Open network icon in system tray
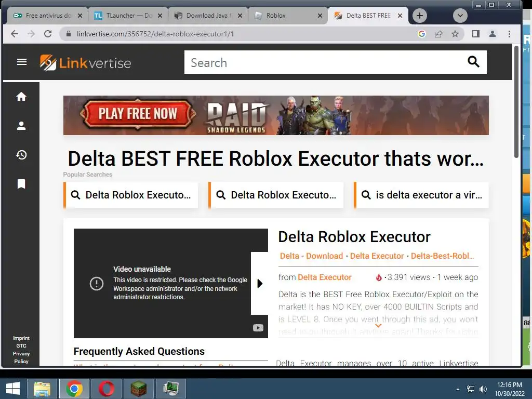Screen dimensions: 532x399 [x=471, y=389]
